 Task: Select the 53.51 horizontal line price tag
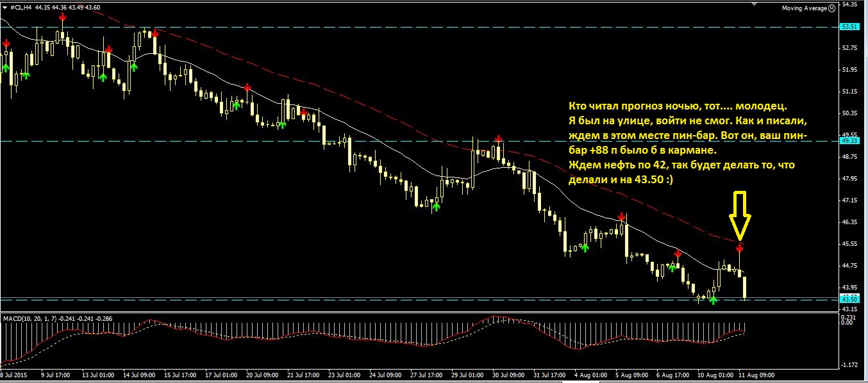pos(849,26)
